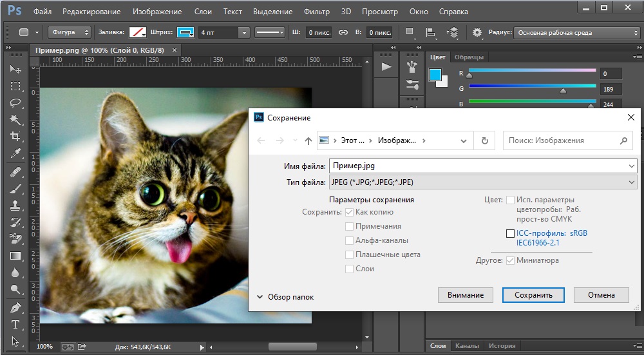644x355 pixels.
Task: Select the Brush tool
Action: click(15, 188)
